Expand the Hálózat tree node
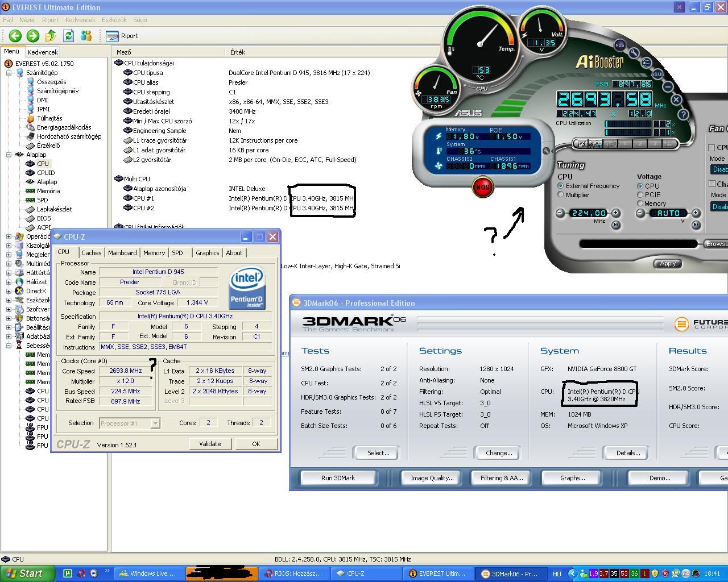The image size is (728, 582). coord(9,282)
